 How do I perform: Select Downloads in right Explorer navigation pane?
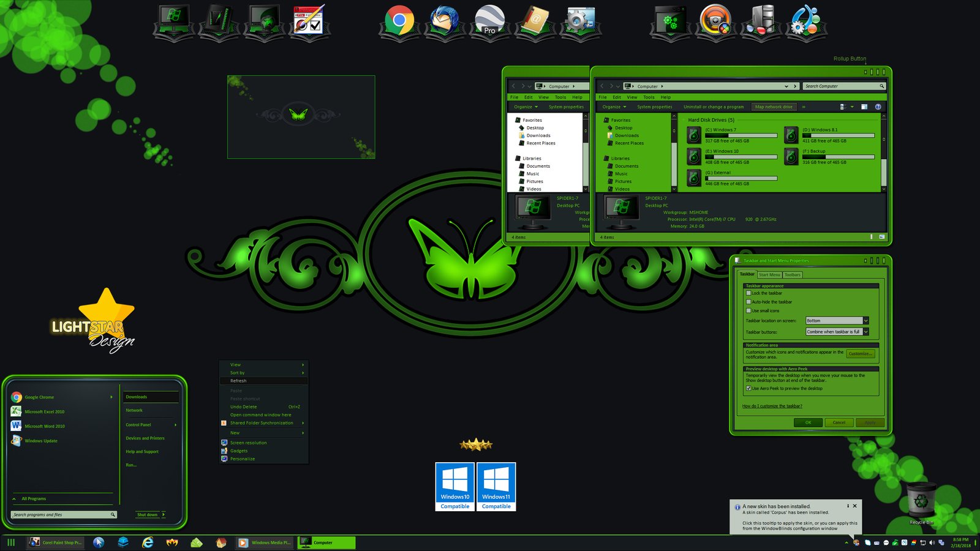pos(627,135)
